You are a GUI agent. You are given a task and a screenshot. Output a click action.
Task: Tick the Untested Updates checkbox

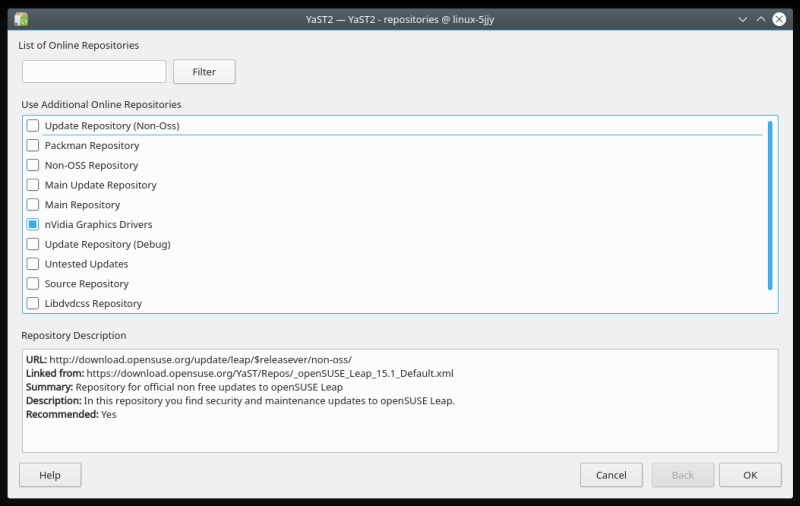(33, 264)
